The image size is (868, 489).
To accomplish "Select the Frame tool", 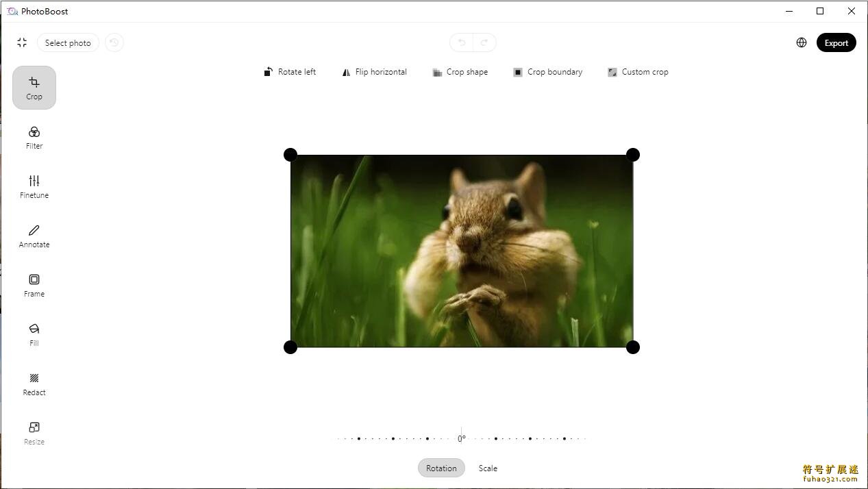I will (34, 285).
